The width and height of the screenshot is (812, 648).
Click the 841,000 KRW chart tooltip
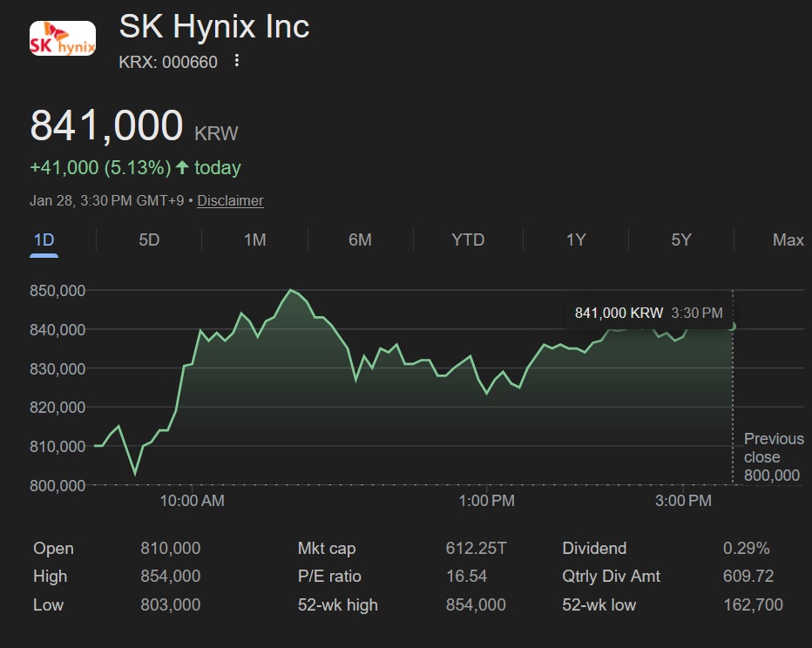pyautogui.click(x=648, y=313)
